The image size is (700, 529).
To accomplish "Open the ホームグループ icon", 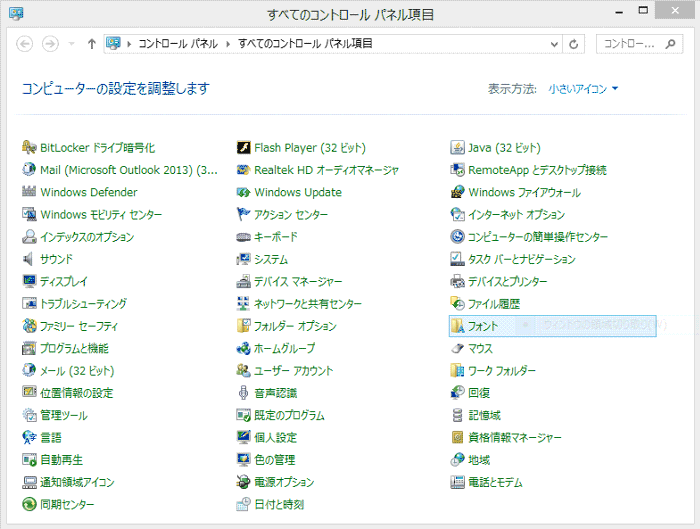I will pyautogui.click(x=243, y=348).
